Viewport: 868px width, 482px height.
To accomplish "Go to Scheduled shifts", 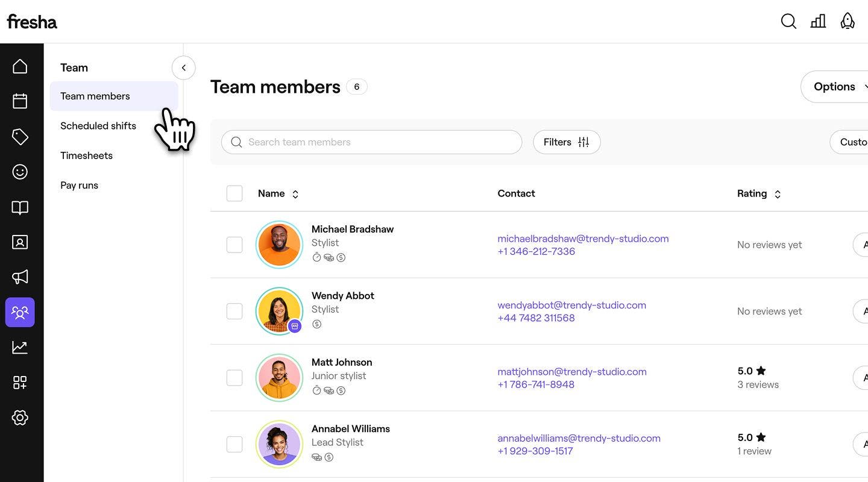I will [x=98, y=126].
